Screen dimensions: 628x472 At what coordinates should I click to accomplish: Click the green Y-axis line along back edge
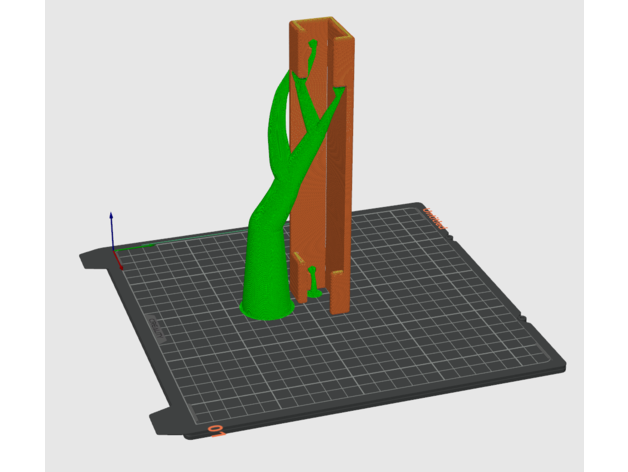point(138,246)
